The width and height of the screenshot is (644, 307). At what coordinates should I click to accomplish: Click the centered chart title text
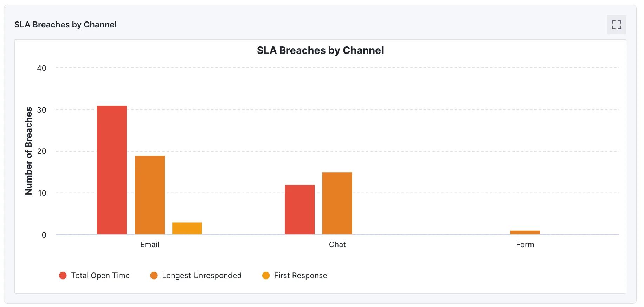tap(320, 50)
